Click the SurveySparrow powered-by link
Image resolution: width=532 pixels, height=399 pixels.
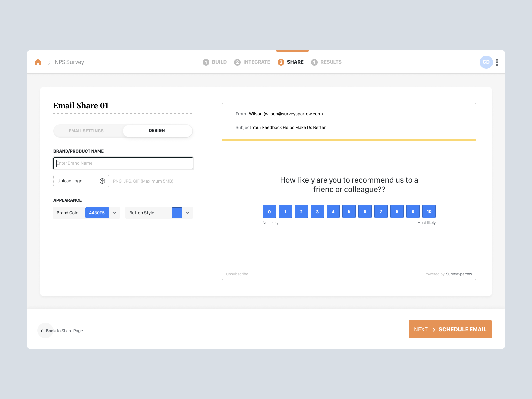pos(459,274)
